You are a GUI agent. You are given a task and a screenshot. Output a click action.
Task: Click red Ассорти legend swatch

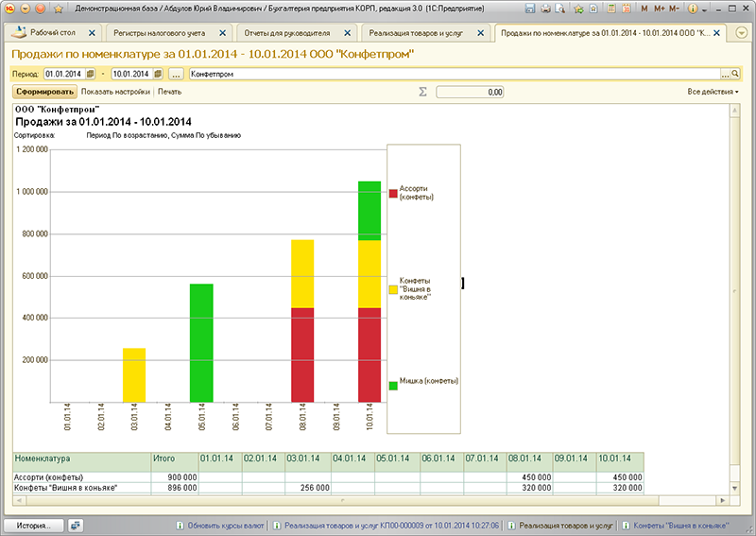click(x=393, y=194)
